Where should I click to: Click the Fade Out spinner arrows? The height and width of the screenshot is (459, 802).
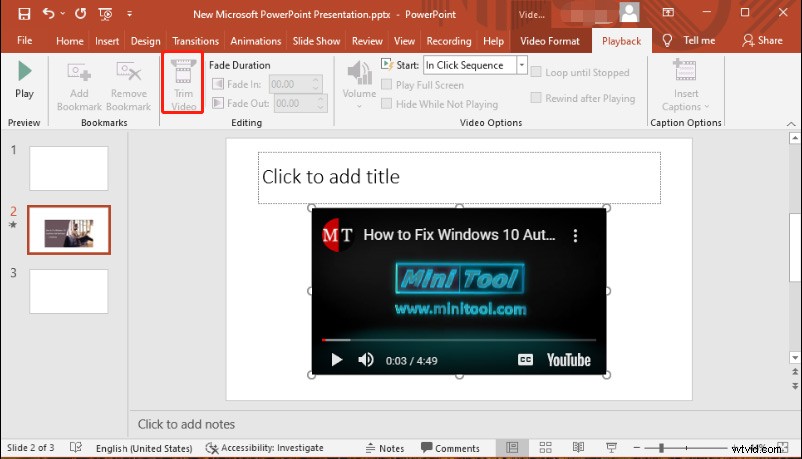point(321,103)
